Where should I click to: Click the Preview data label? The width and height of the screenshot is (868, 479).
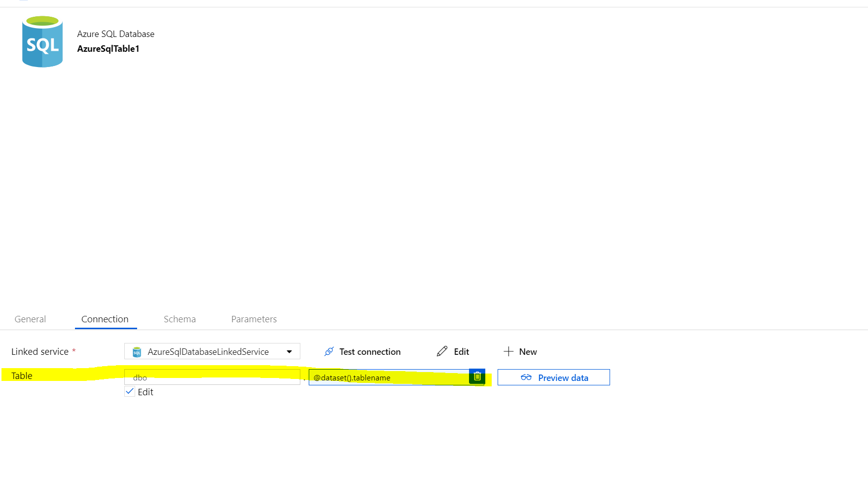563,377
